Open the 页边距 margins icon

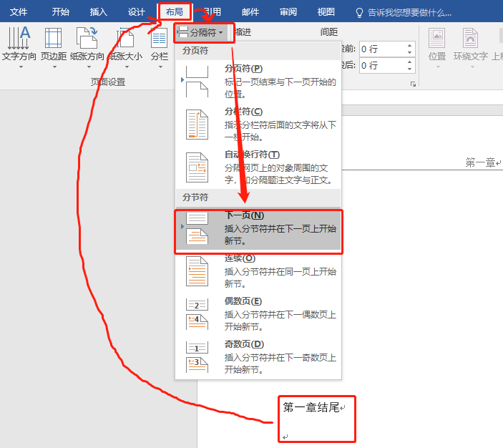(53, 38)
